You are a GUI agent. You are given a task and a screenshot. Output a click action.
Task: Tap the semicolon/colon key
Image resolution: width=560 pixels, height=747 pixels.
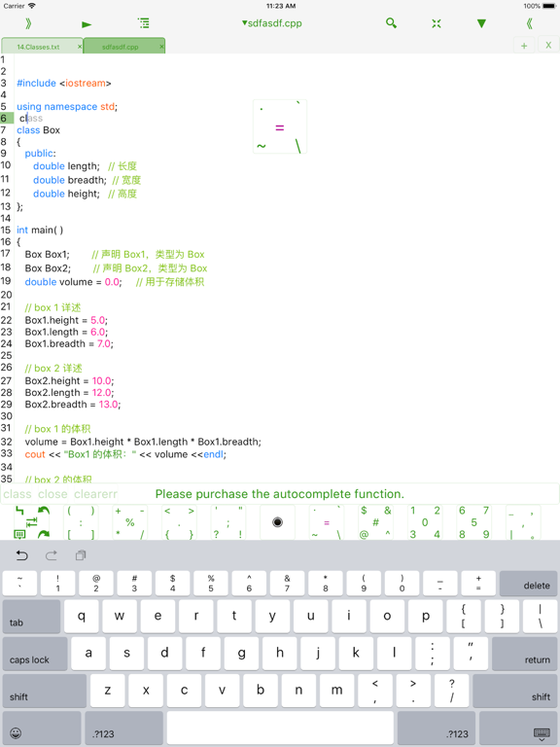pyautogui.click(x=433, y=654)
